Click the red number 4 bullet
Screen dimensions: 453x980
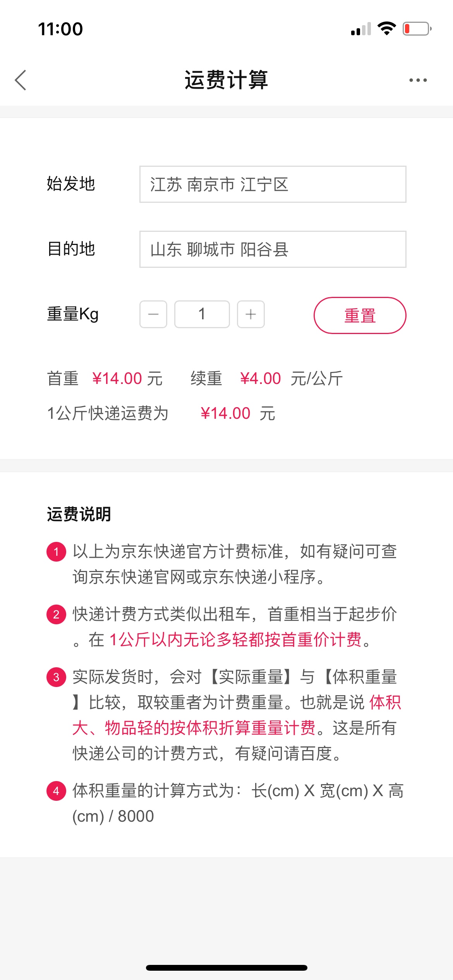click(x=56, y=791)
